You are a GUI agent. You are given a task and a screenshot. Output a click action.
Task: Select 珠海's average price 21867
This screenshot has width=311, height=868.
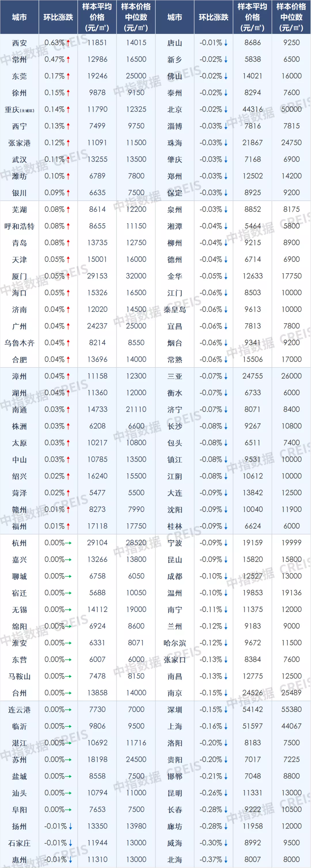tap(253, 142)
